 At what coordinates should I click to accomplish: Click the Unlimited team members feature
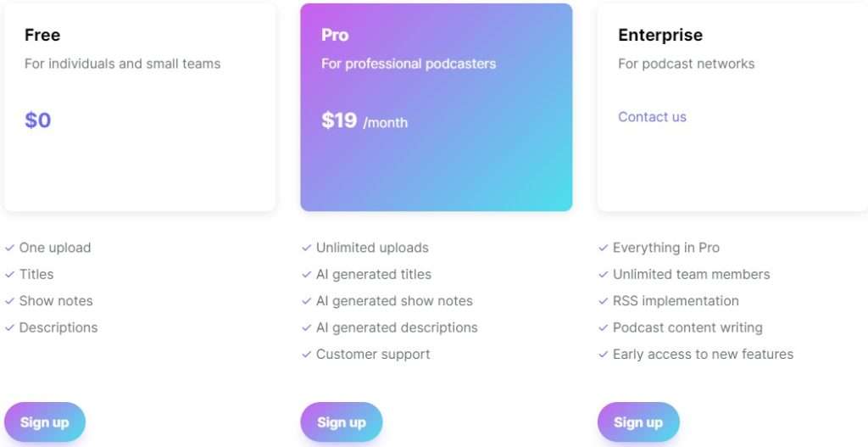[x=692, y=274]
